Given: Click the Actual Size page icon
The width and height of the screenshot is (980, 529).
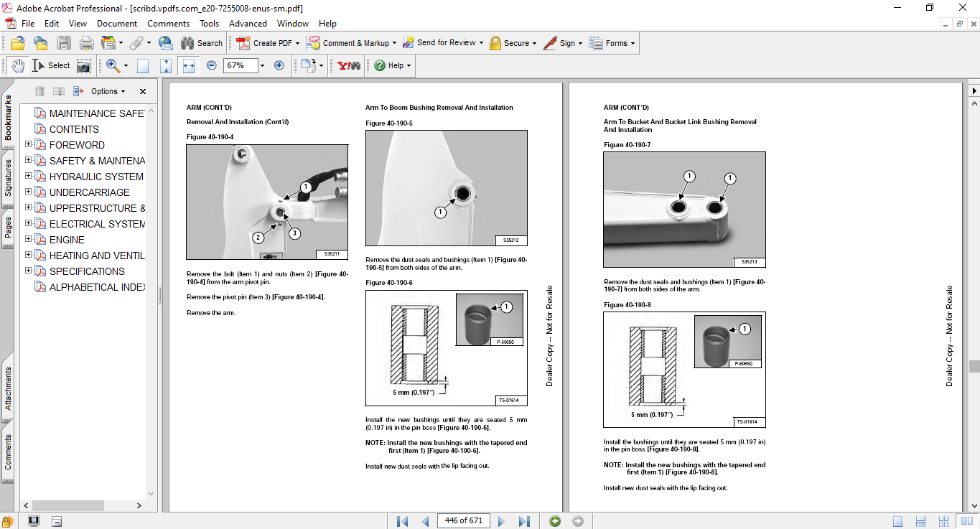Looking at the screenshot, I should tap(143, 66).
